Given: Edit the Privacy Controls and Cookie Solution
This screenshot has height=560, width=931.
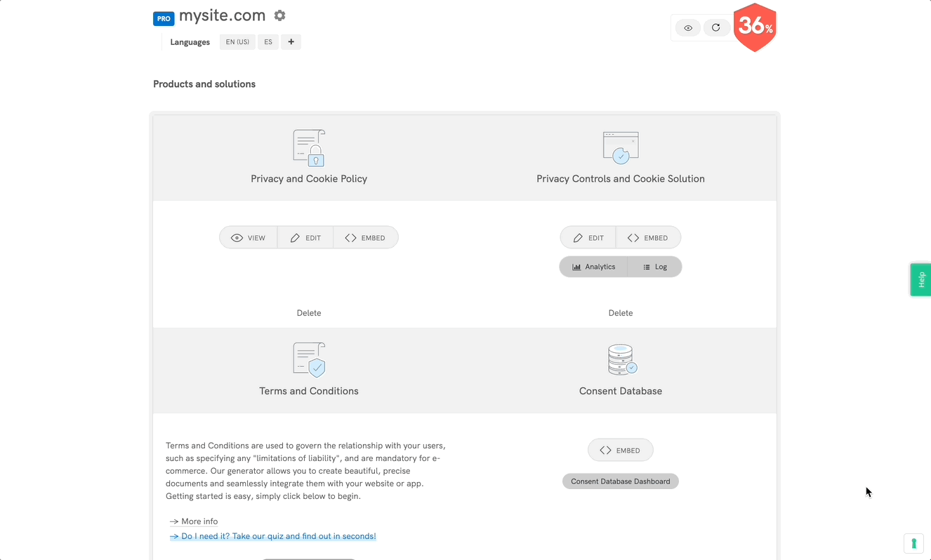Looking at the screenshot, I should tap(588, 238).
